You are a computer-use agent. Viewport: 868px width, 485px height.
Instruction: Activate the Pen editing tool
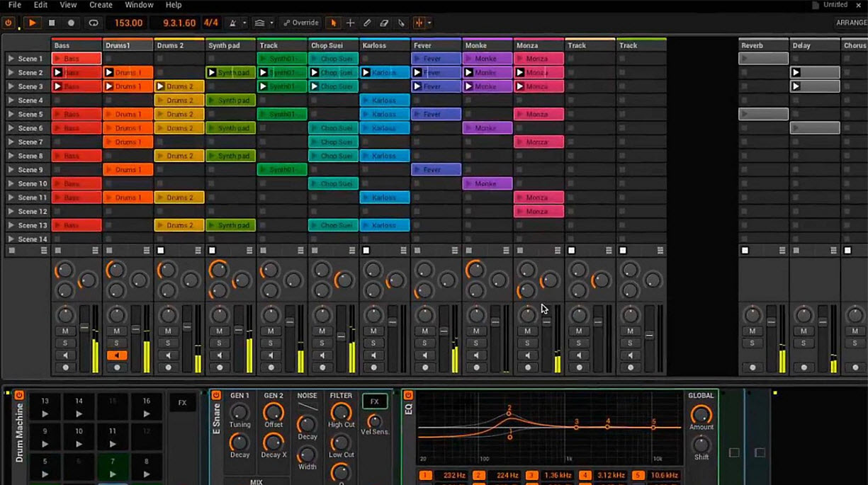pyautogui.click(x=368, y=23)
